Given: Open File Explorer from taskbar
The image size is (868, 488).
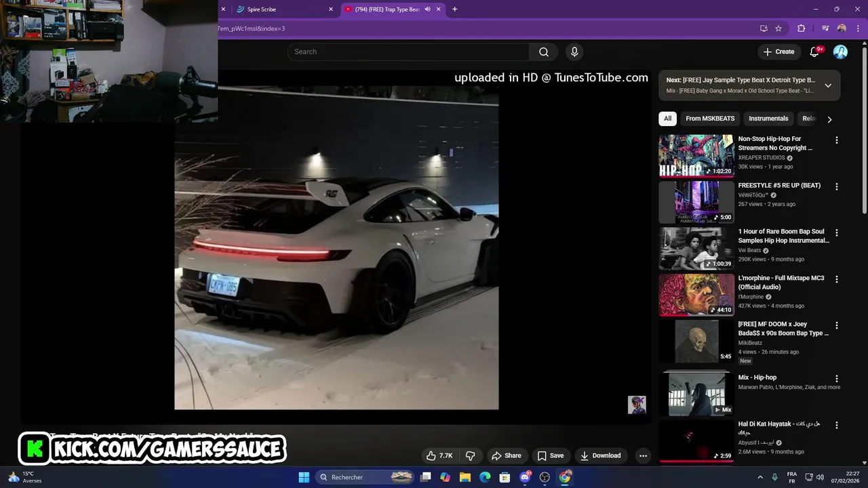Looking at the screenshot, I should (465, 477).
